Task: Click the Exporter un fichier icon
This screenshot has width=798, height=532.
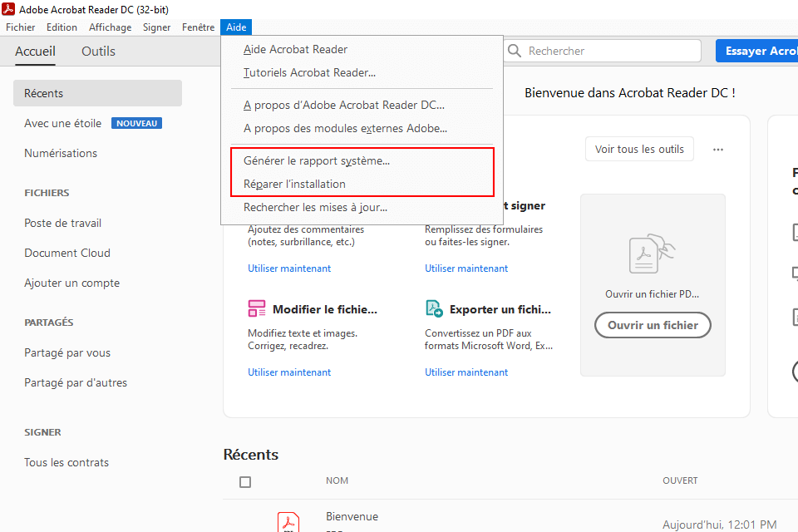Action: (x=434, y=308)
